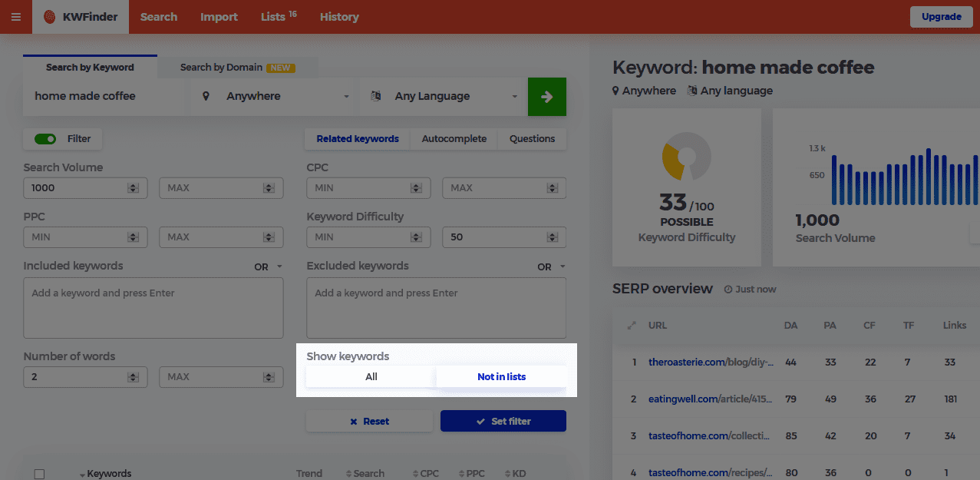Click the CPC MIN field
Screen dimensions: 980x480
click(368, 187)
